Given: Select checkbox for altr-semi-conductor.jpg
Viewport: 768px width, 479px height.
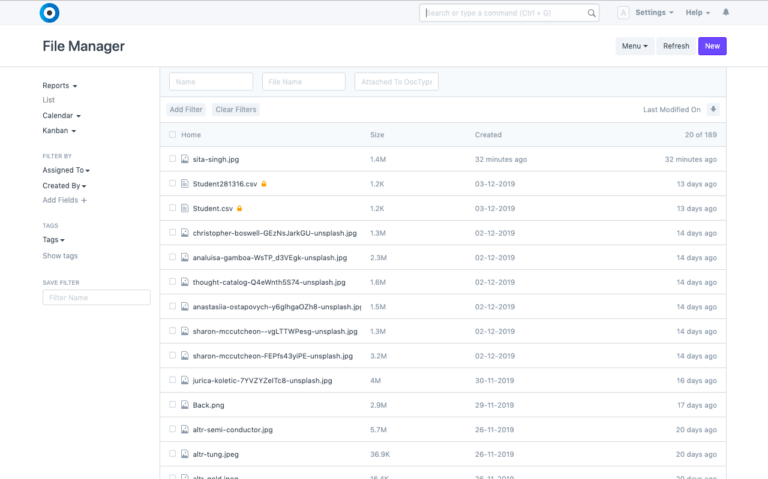Looking at the screenshot, I should (172, 429).
